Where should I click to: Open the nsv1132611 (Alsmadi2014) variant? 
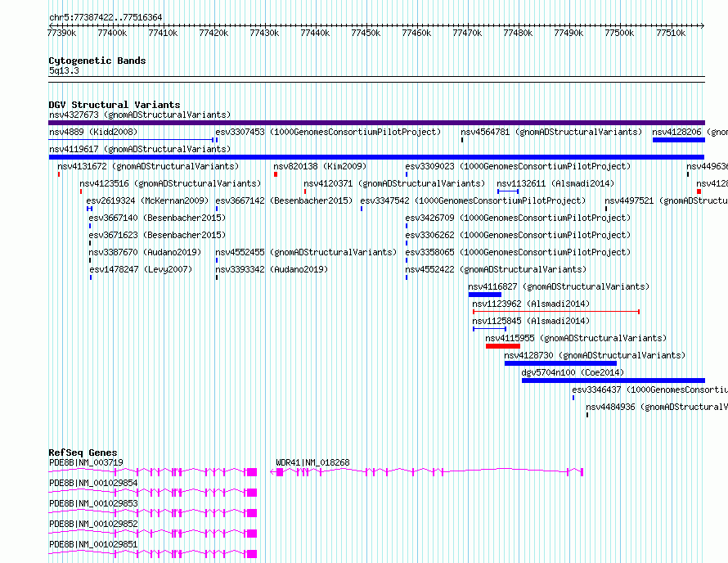(555, 183)
